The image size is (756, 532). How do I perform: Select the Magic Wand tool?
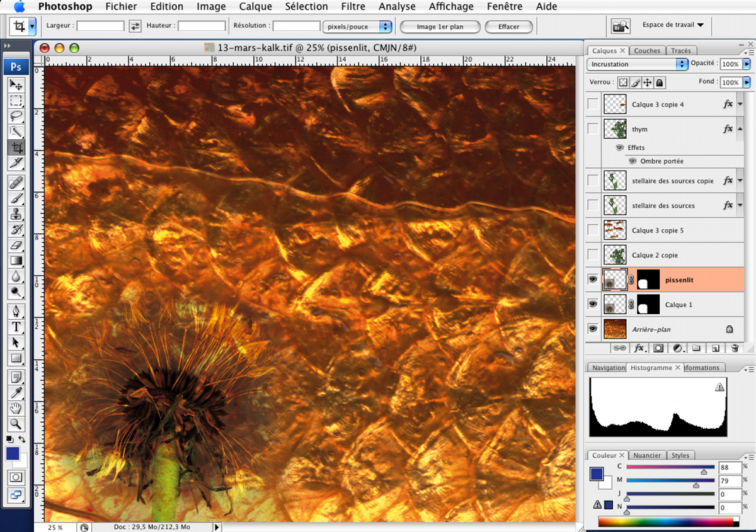16,132
